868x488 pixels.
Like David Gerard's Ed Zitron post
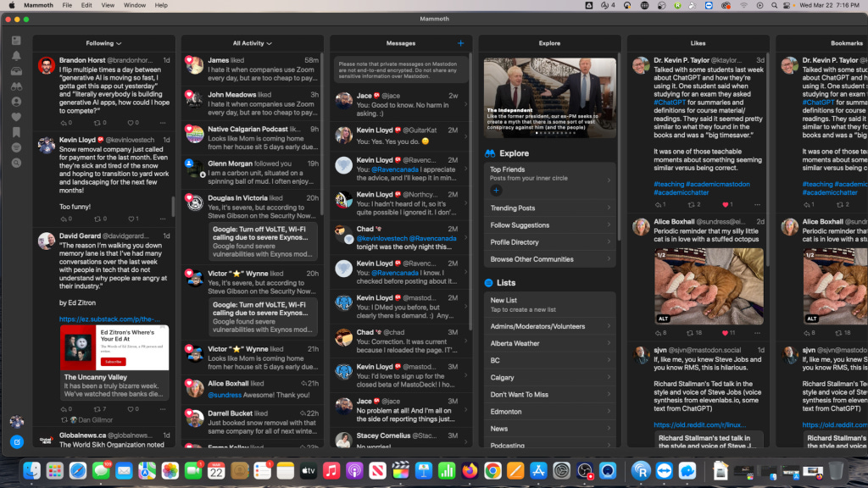pos(133,409)
